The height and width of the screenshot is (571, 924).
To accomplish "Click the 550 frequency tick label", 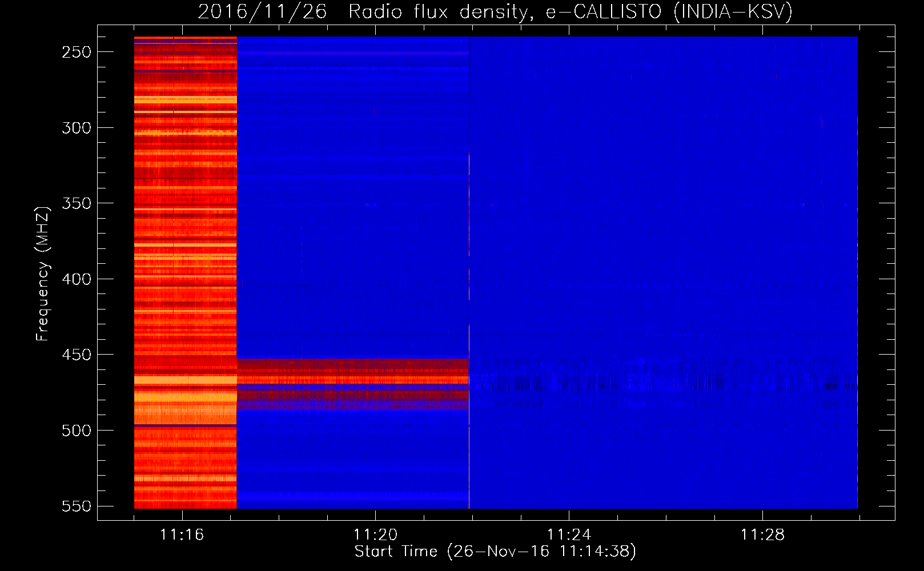I will pos(77,506).
